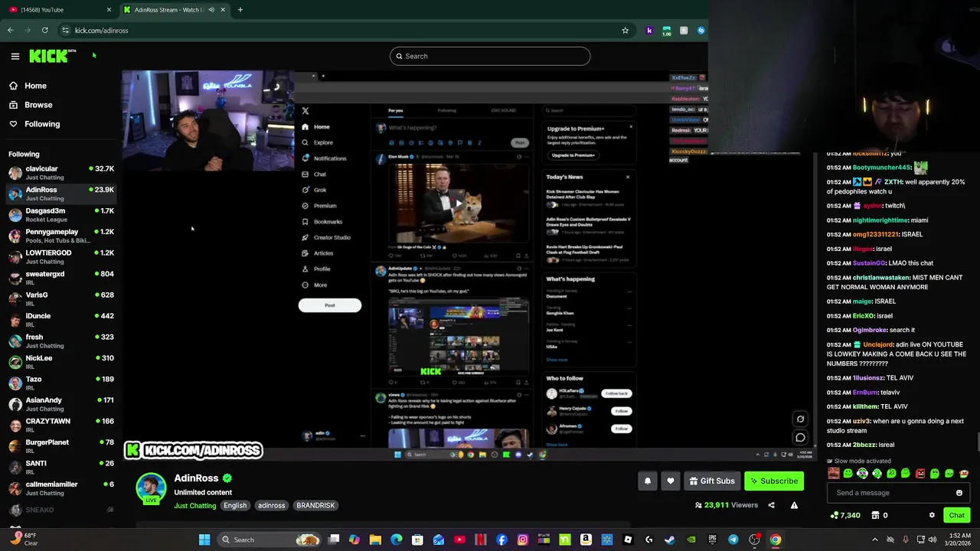
Task: Open OBS from the taskbar
Action: (754, 540)
